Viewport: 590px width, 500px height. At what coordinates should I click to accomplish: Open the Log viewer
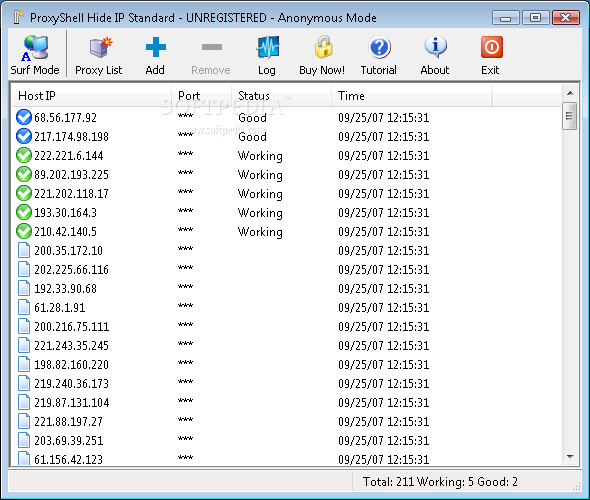(268, 47)
